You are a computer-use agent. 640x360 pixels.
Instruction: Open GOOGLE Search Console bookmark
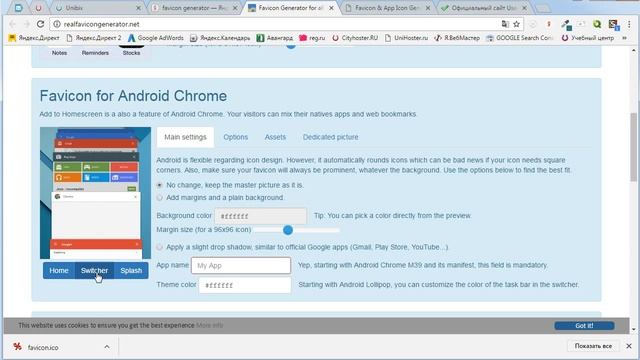(519, 38)
